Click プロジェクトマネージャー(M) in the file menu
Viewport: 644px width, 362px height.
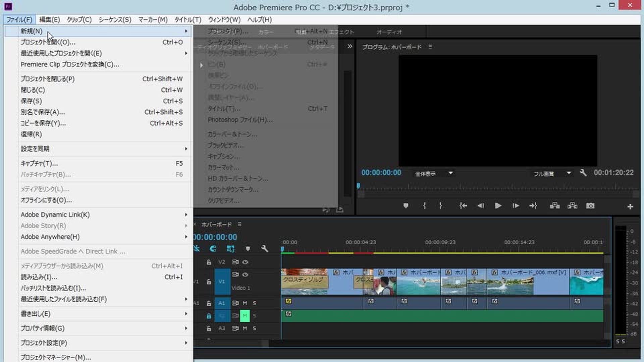pos(56,358)
